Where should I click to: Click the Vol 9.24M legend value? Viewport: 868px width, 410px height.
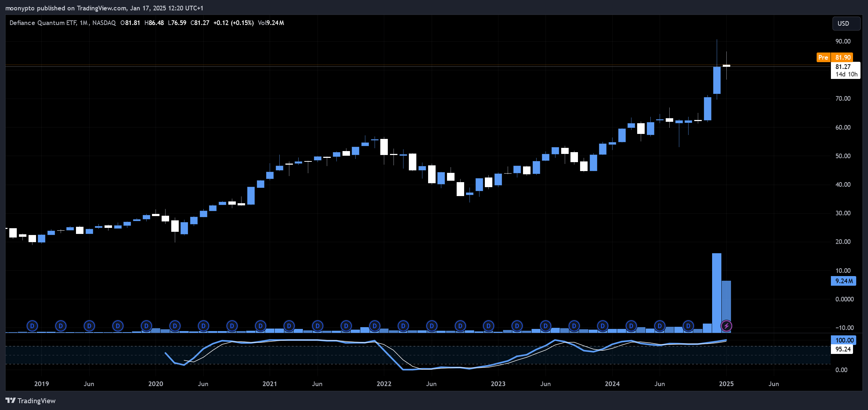coord(271,23)
